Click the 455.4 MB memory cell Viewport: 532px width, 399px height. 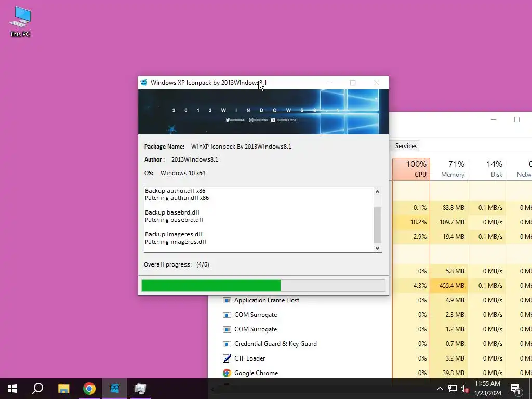(x=449, y=286)
